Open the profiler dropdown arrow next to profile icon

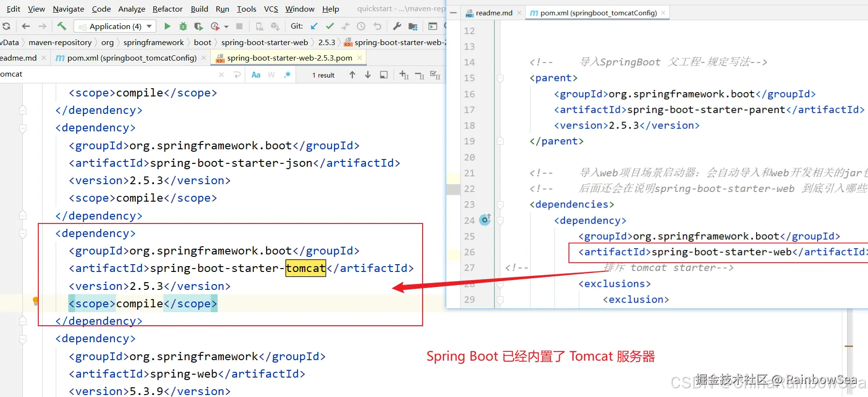pyautogui.click(x=226, y=27)
